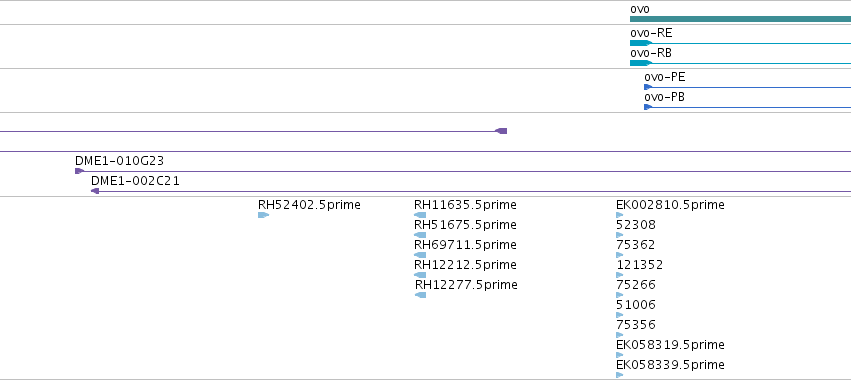Select the 75266 feature arrow
The image size is (851, 380).
[620, 295]
